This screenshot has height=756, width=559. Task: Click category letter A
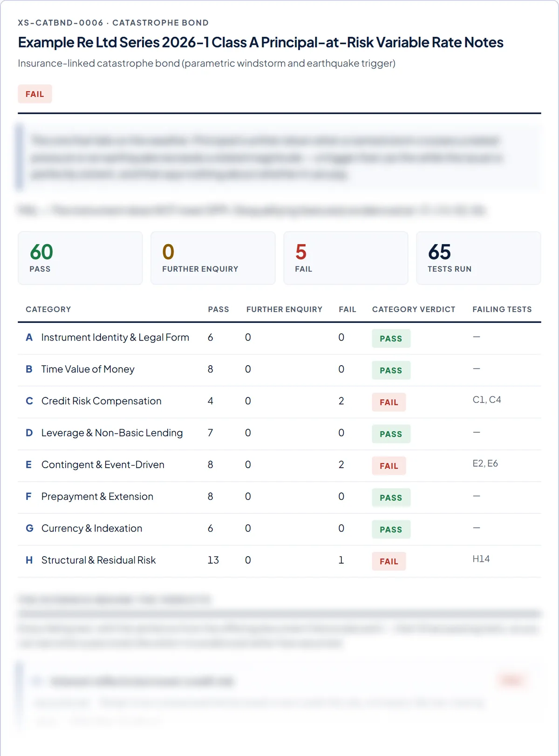(29, 337)
